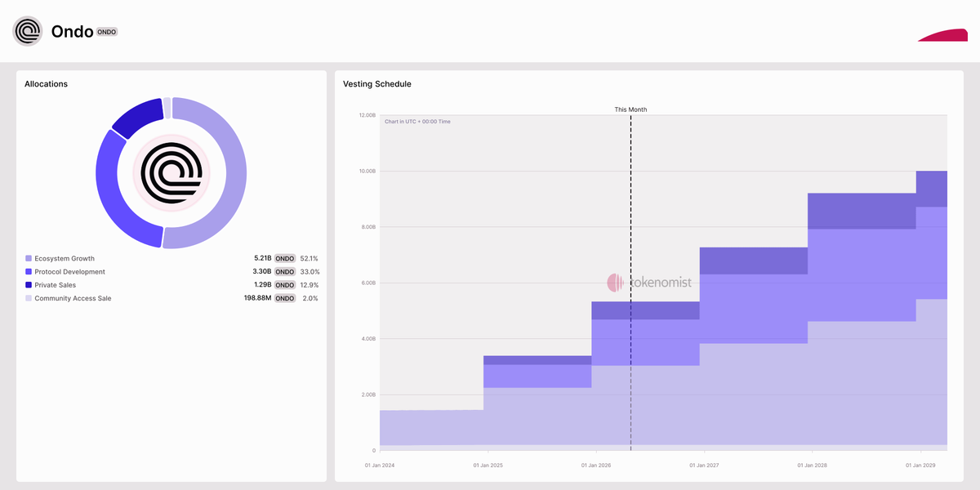Click the Ondo logo inside the donut chart
The width and height of the screenshot is (980, 490).
[171, 172]
